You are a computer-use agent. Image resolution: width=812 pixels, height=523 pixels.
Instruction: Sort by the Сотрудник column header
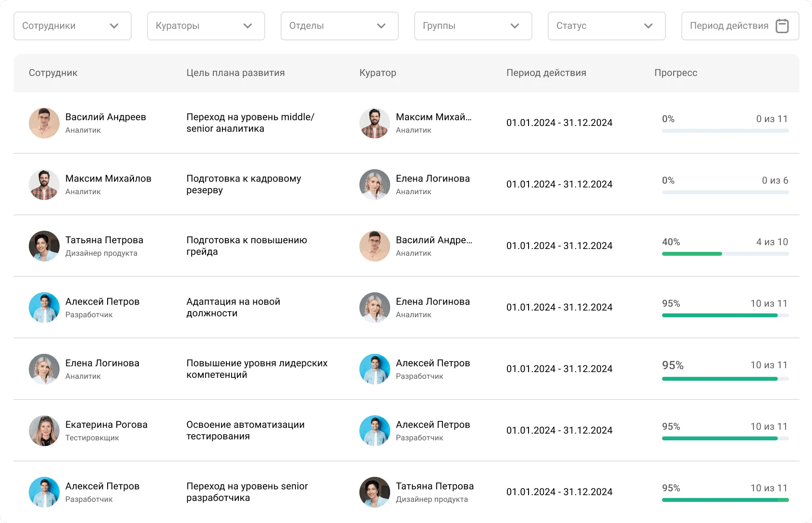(52, 73)
